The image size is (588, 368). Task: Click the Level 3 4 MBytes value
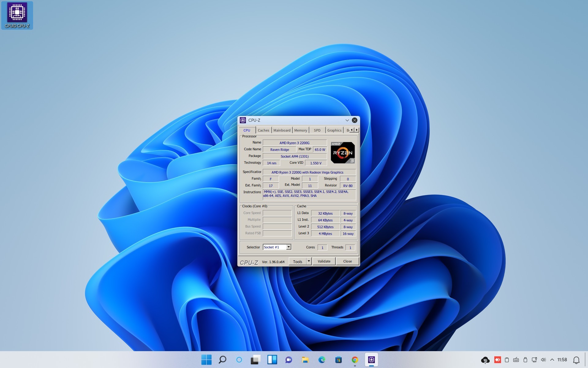[326, 234]
